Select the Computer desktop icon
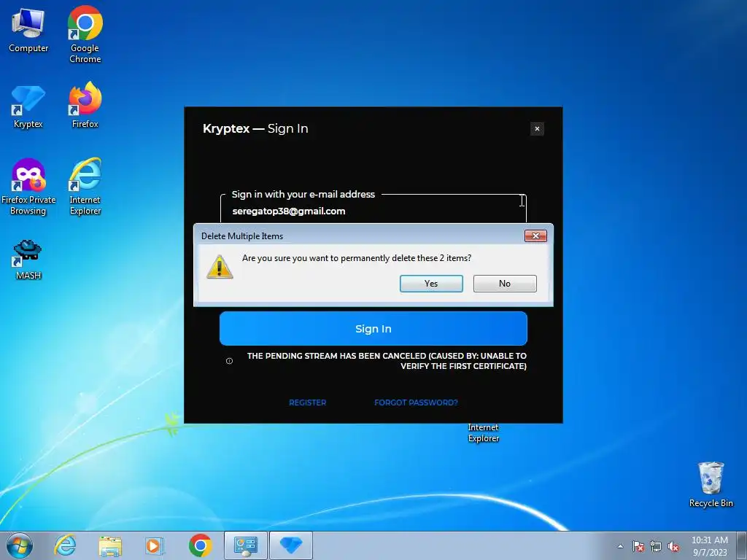The image size is (747, 560). point(28,31)
